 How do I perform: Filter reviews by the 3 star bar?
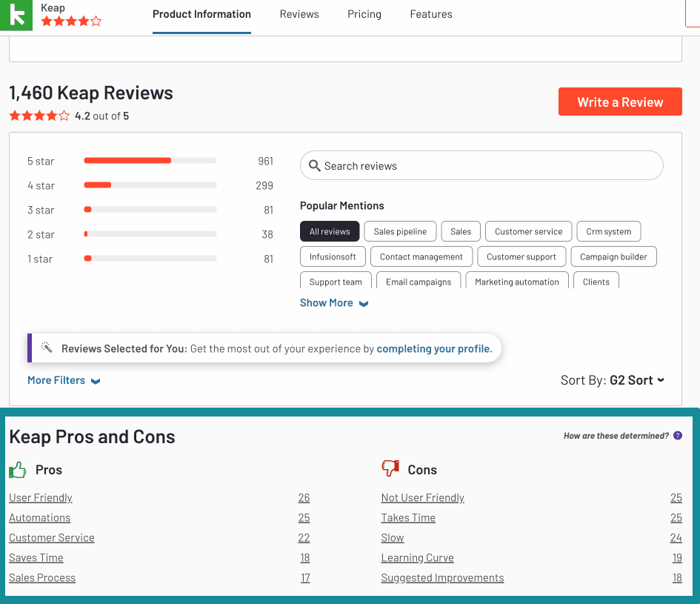(150, 210)
